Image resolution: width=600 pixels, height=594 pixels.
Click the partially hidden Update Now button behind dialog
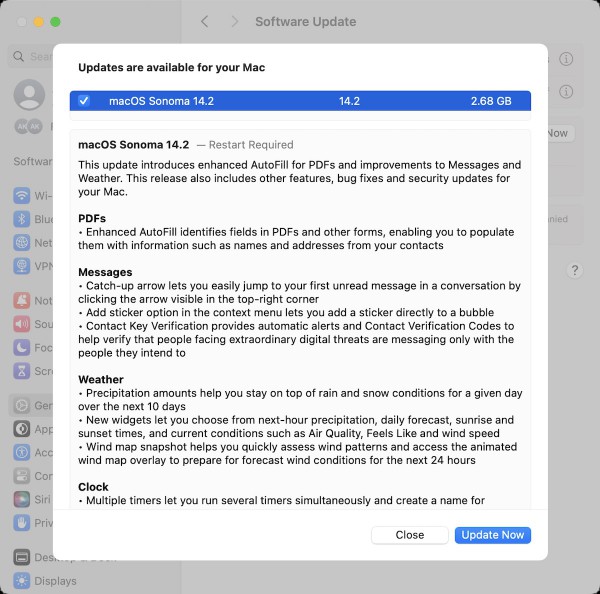click(x=561, y=133)
